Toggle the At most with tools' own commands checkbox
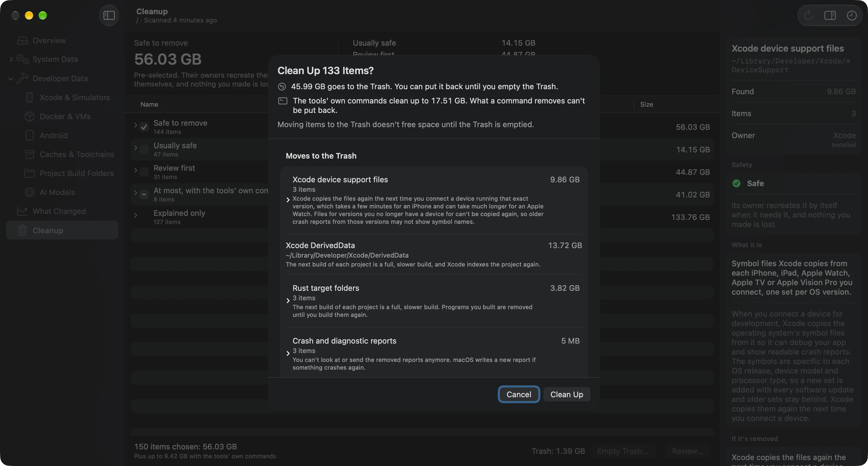The width and height of the screenshot is (868, 466). coord(144,195)
